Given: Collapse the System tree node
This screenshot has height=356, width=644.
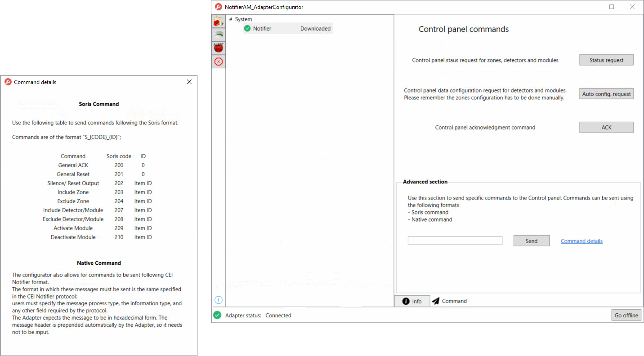Looking at the screenshot, I should (x=231, y=19).
